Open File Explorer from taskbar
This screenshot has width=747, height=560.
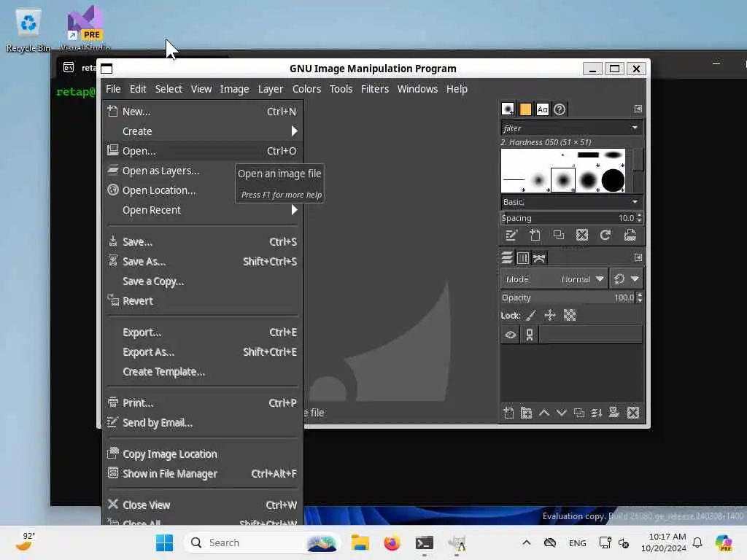pyautogui.click(x=360, y=542)
